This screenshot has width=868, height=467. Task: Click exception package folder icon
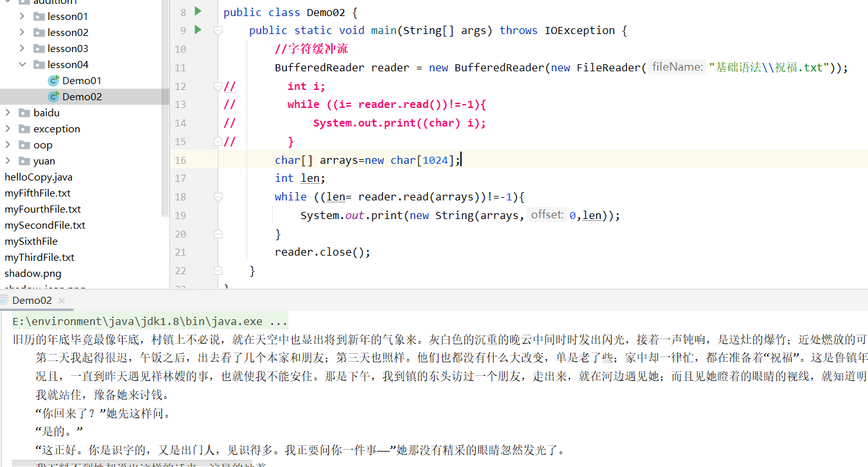click(24, 128)
